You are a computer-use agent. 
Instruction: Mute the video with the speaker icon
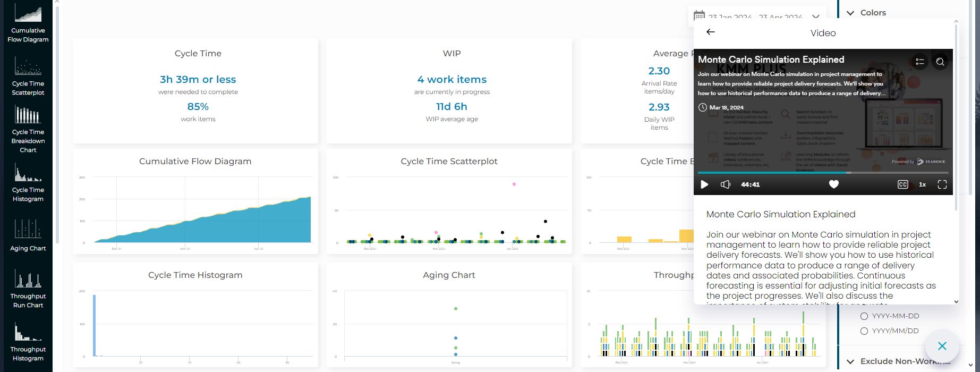click(725, 184)
